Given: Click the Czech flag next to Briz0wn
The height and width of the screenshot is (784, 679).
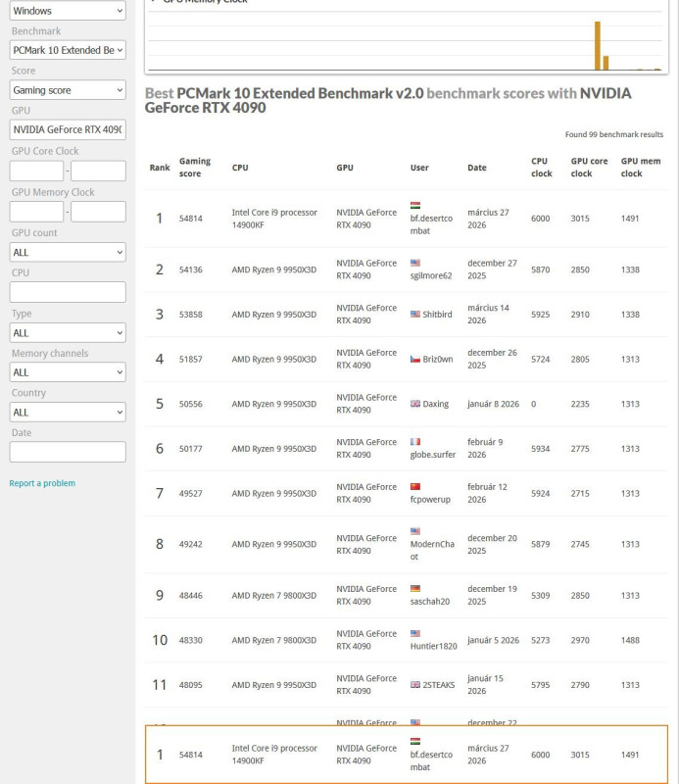Looking at the screenshot, I should [x=415, y=359].
